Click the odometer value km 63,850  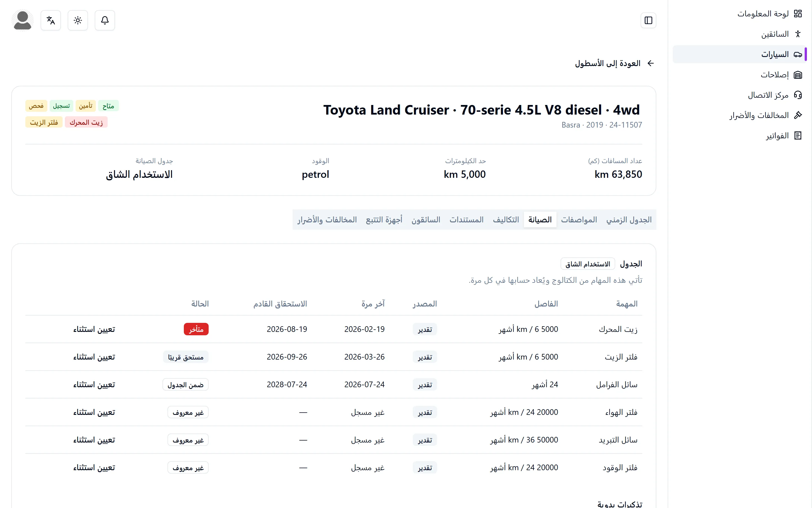[618, 174]
